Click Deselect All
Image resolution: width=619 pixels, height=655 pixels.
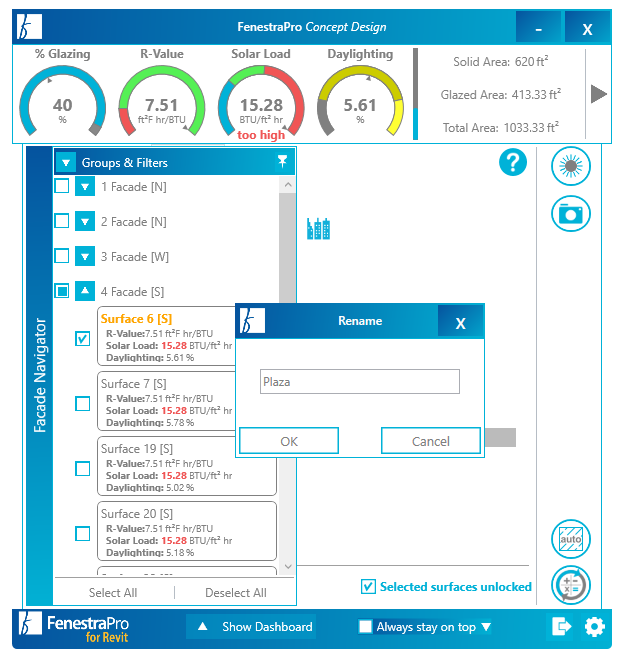click(236, 592)
